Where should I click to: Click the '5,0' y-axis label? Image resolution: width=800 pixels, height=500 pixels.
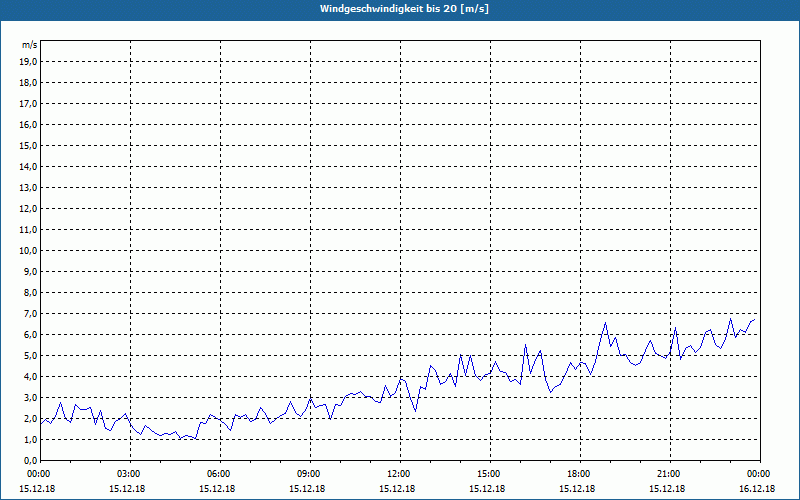30,356
